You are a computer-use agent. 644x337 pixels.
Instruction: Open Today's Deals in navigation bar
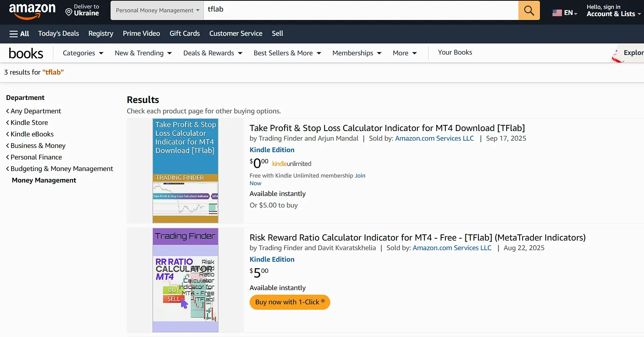[58, 33]
